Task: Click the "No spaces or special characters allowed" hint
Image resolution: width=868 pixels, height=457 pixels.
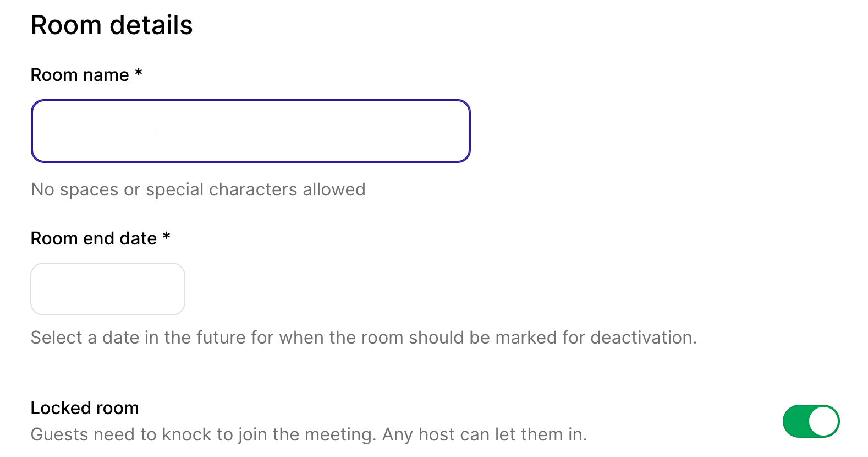Action: [x=198, y=189]
